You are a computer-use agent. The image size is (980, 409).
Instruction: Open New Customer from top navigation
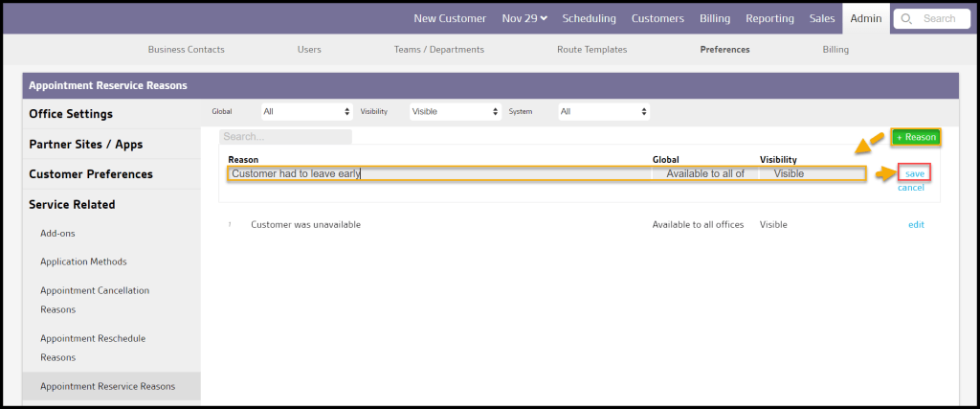pyautogui.click(x=450, y=18)
